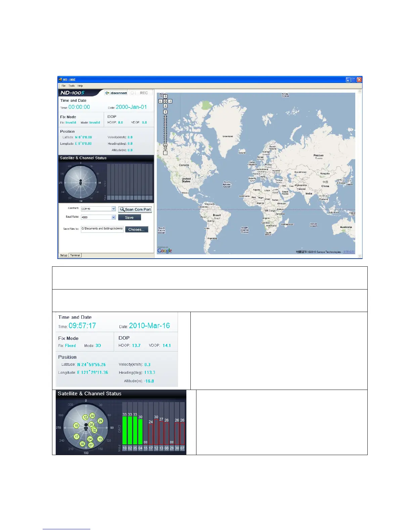Click satellite 30 in the lower sky plot
This screenshot has height=532, width=411.
point(92,416)
